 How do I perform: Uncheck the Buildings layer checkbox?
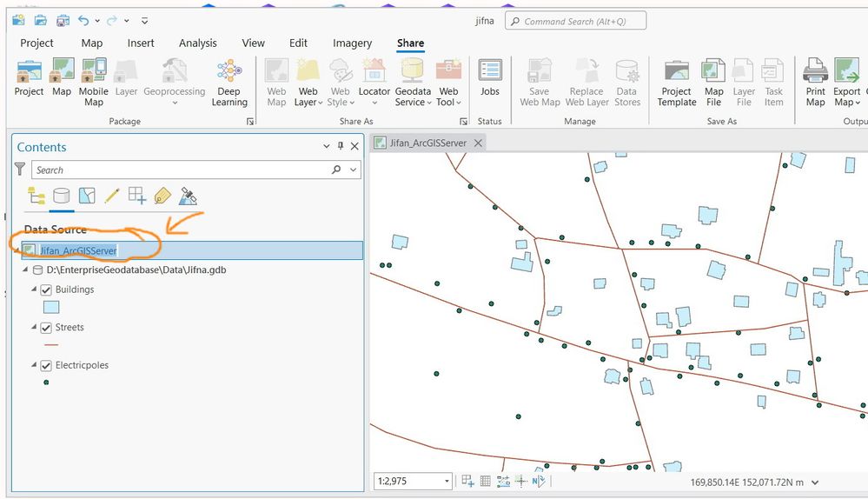47,289
